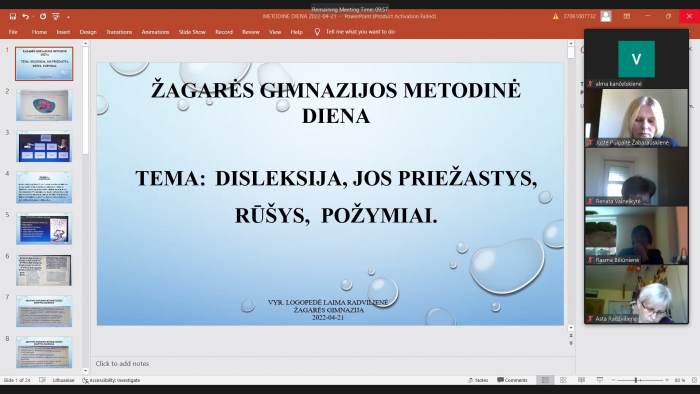700x394 pixels.
Task: Click the zoom out minus button
Action: [613, 380]
